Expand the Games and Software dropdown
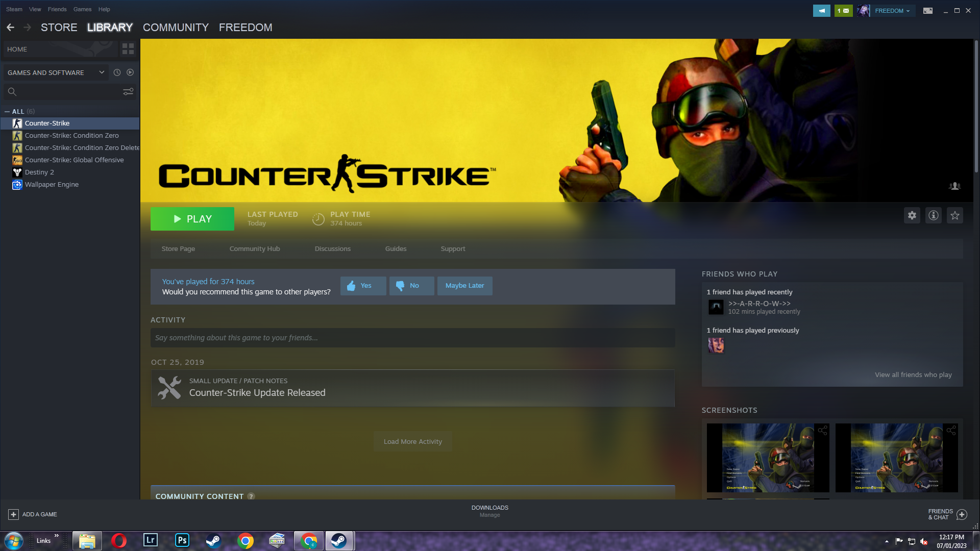 [102, 72]
